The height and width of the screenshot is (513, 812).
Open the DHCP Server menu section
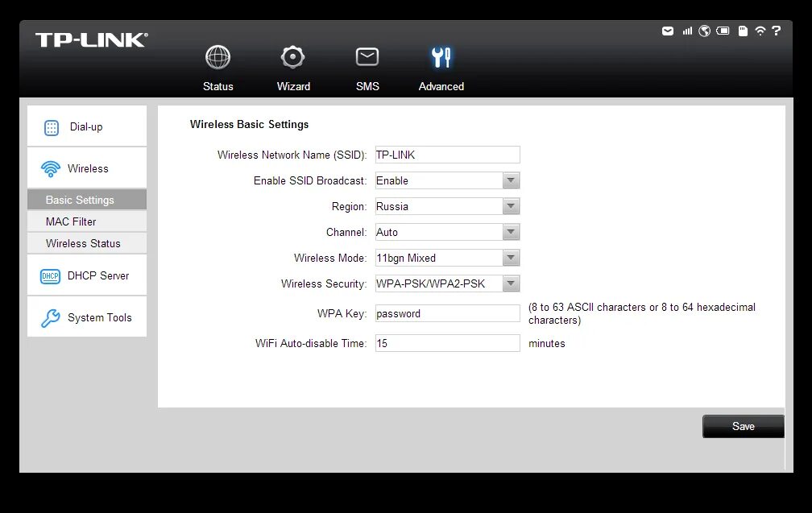[87, 275]
